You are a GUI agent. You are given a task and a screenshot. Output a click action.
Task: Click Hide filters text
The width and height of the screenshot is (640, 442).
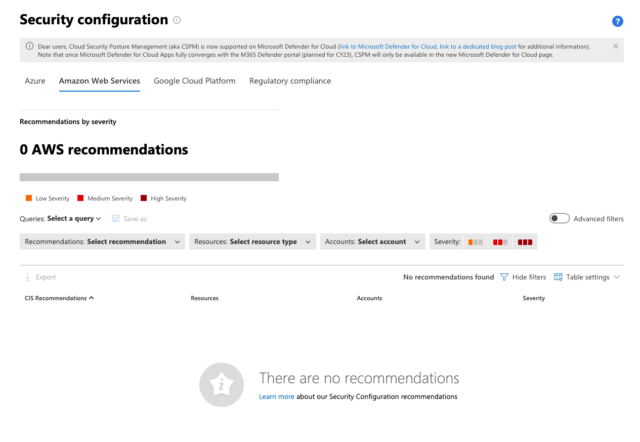pyautogui.click(x=529, y=277)
